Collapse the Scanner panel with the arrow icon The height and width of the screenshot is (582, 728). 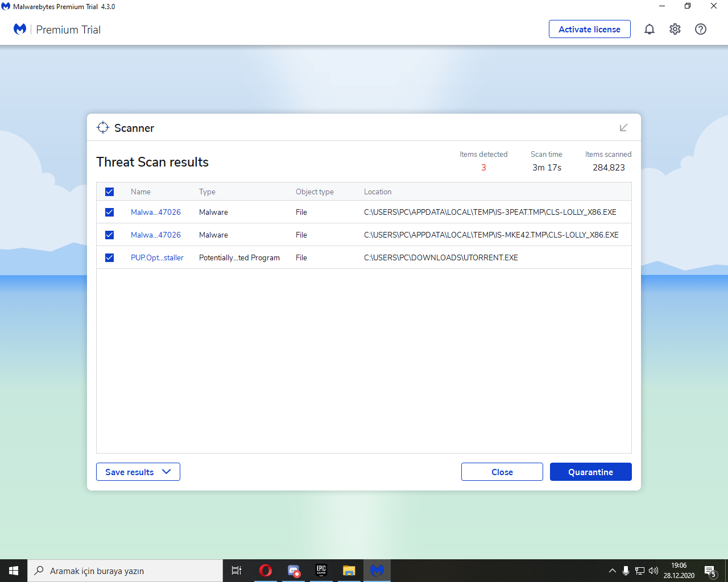623,128
